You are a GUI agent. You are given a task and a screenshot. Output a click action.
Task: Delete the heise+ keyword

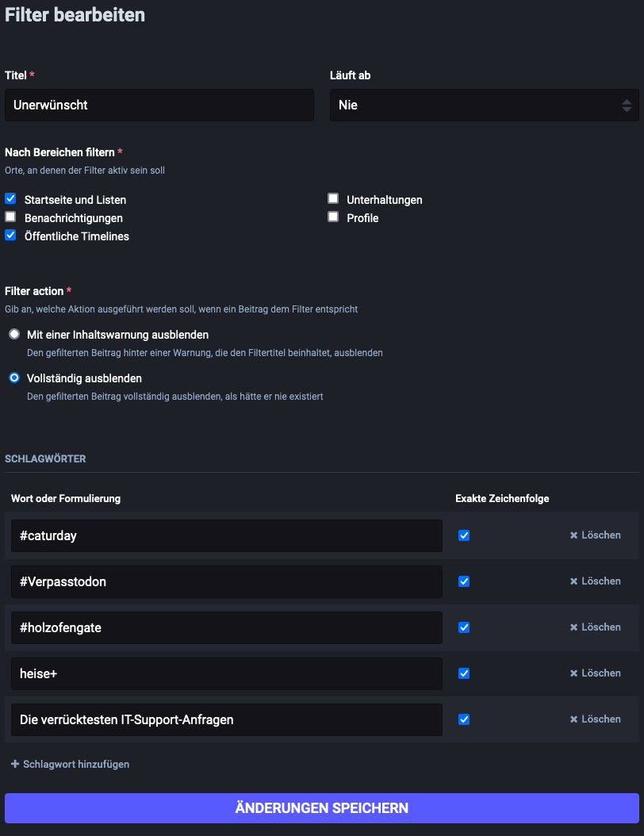tap(595, 673)
